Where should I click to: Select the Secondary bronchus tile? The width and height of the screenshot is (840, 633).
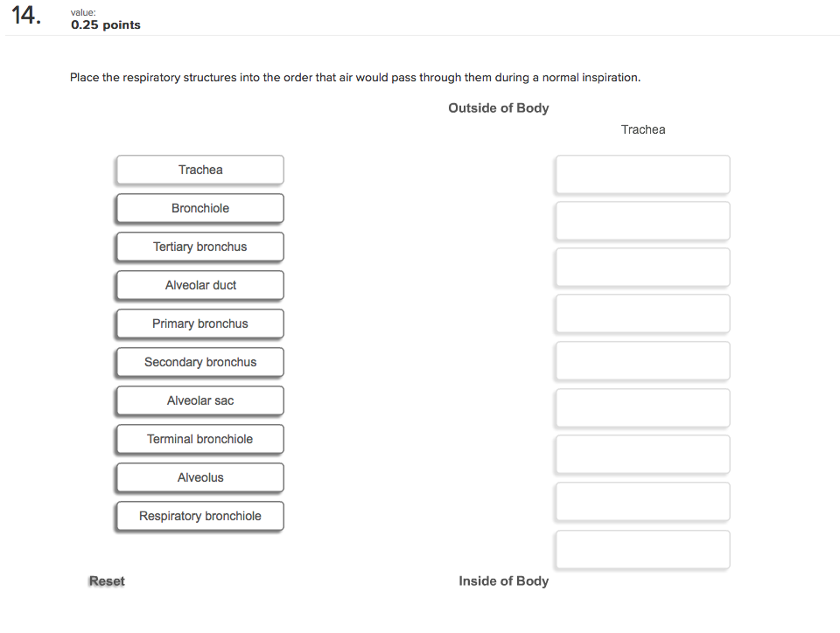pos(200,362)
